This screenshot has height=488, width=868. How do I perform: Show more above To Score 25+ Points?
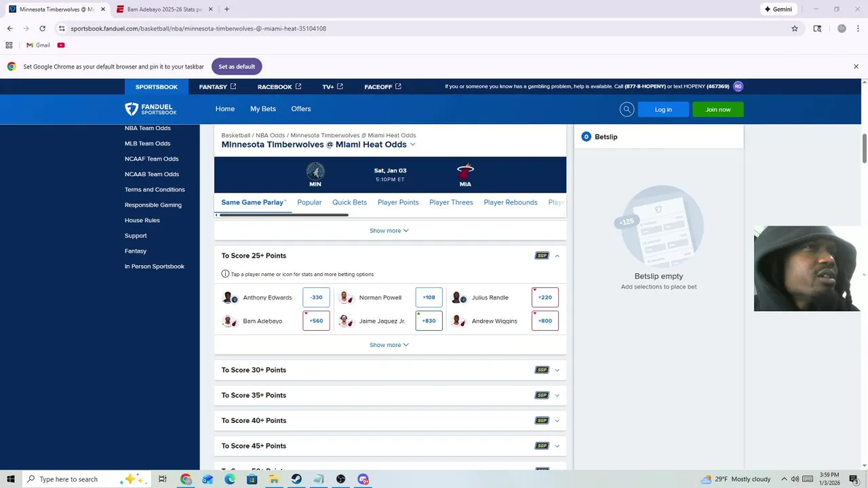(x=389, y=230)
